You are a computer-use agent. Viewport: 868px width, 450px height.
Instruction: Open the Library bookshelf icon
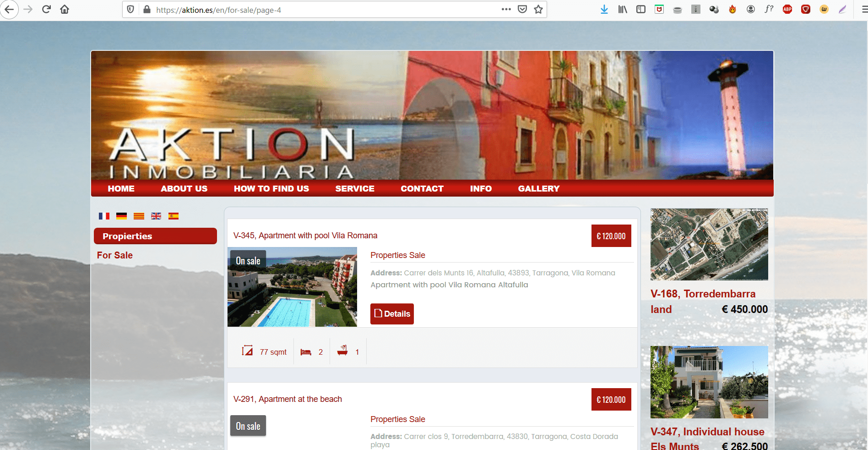coord(623,9)
